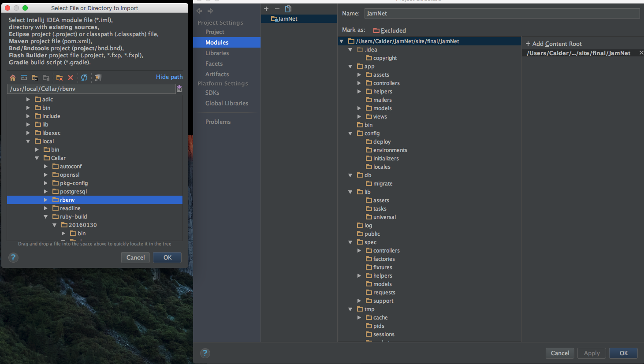Select the JamNet module entry

click(299, 19)
